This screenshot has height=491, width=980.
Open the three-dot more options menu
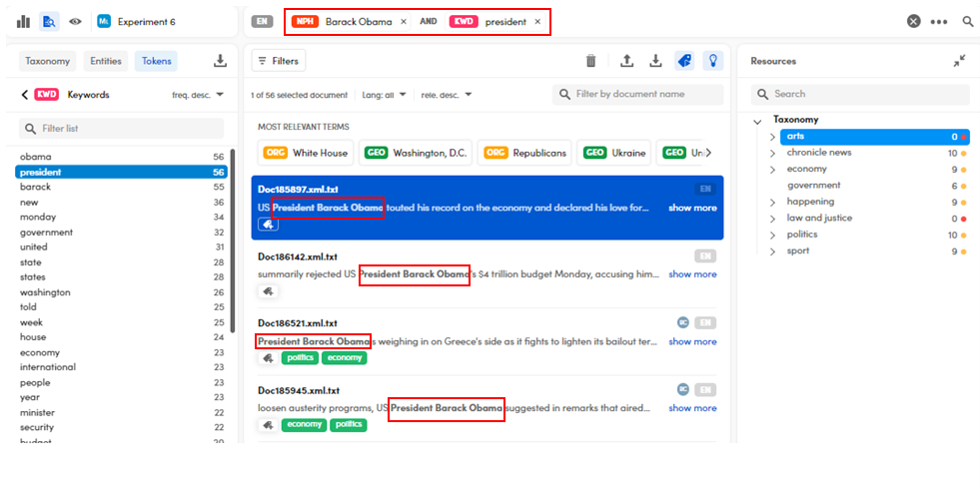[939, 22]
